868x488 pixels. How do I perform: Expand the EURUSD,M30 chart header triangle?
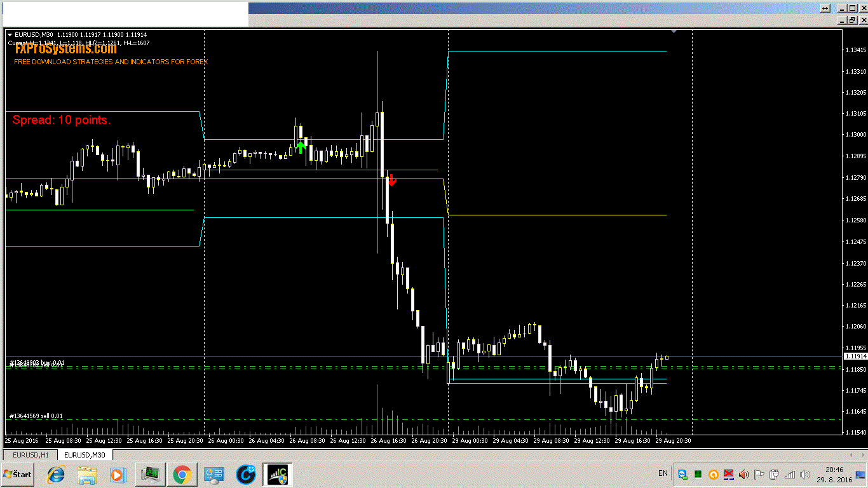point(10,34)
